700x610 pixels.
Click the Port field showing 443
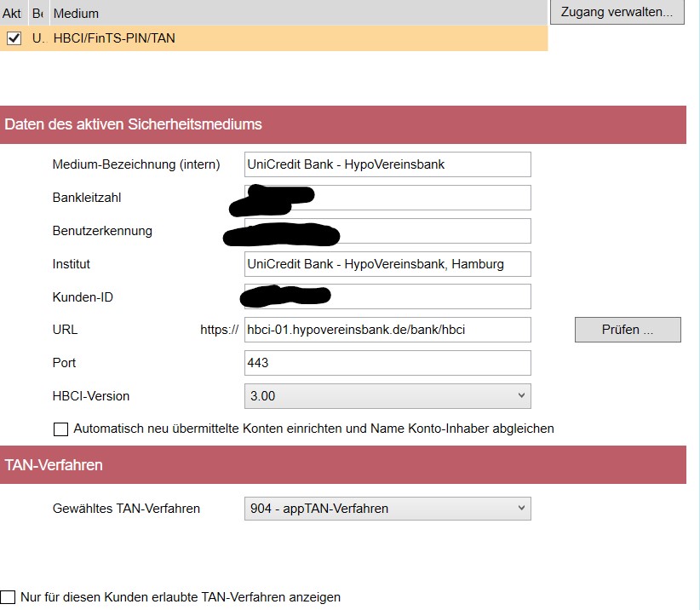point(387,363)
